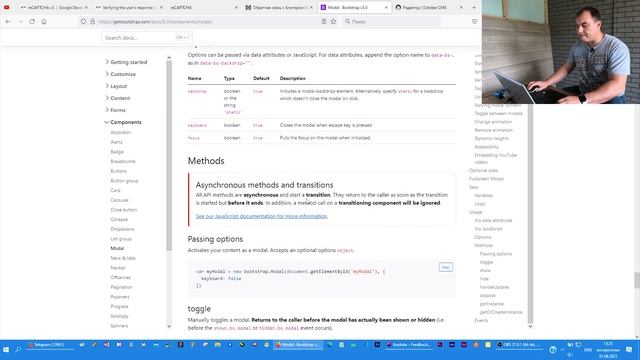Switch to the October CMS editor tab

[429, 7]
